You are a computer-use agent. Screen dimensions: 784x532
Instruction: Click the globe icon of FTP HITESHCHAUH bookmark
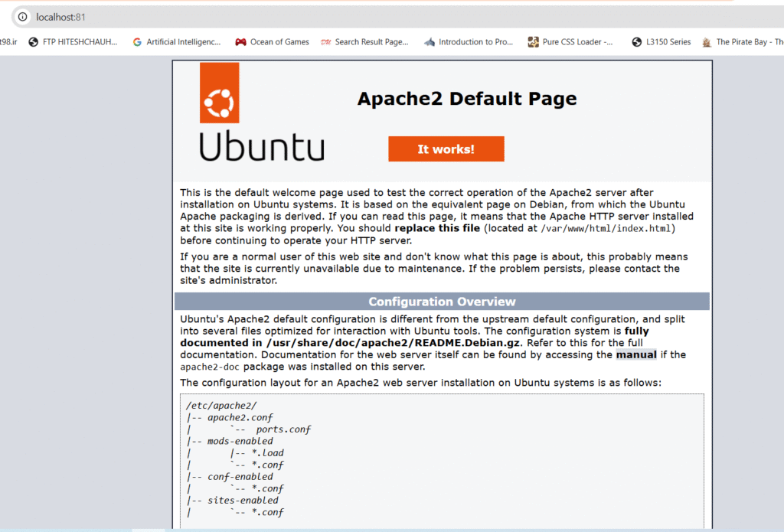point(34,42)
